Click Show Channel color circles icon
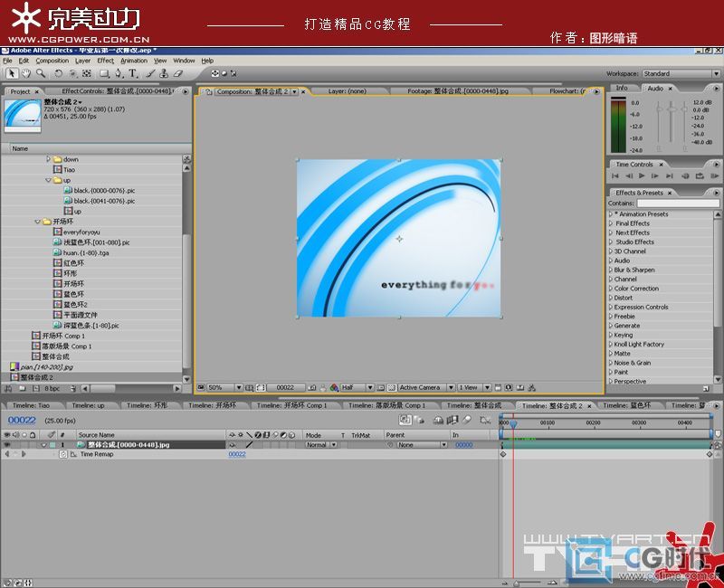 point(334,388)
